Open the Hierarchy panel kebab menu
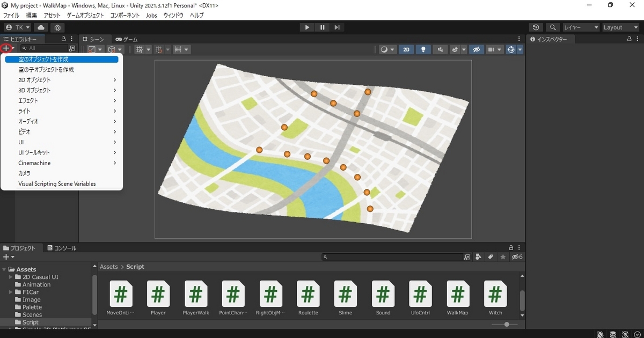644x338 pixels. [72, 39]
